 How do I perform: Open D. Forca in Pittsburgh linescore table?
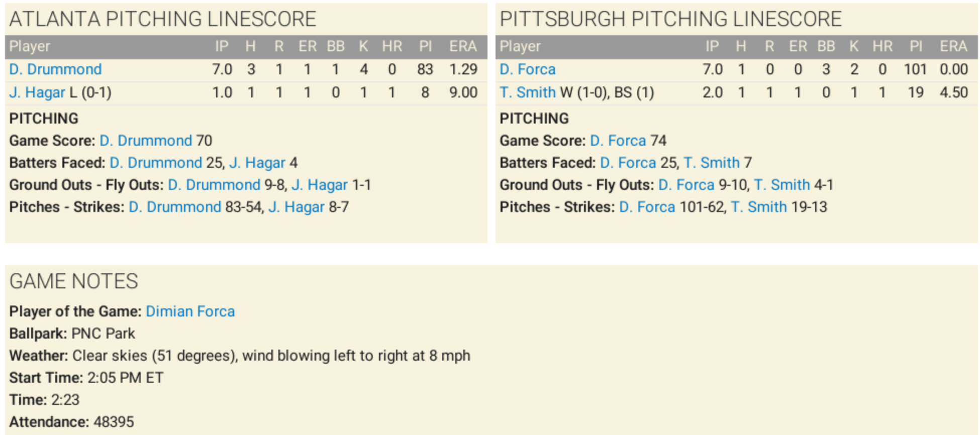[528, 69]
